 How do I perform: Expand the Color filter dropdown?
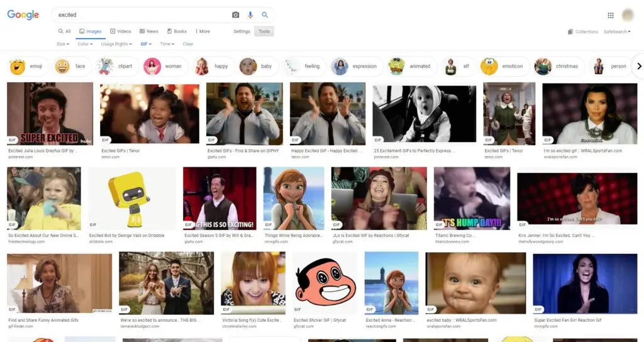click(x=85, y=44)
